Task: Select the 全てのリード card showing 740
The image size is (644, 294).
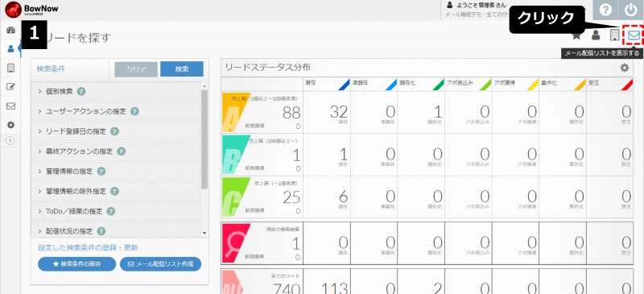Action: (x=262, y=281)
